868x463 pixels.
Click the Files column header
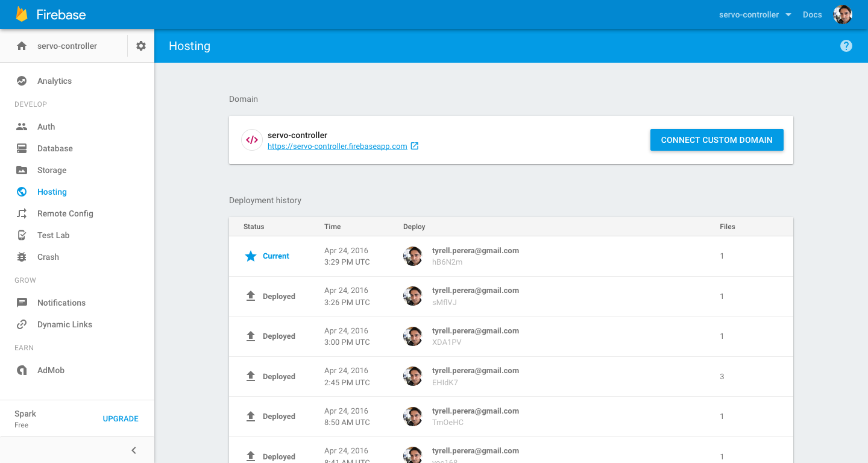(x=728, y=227)
